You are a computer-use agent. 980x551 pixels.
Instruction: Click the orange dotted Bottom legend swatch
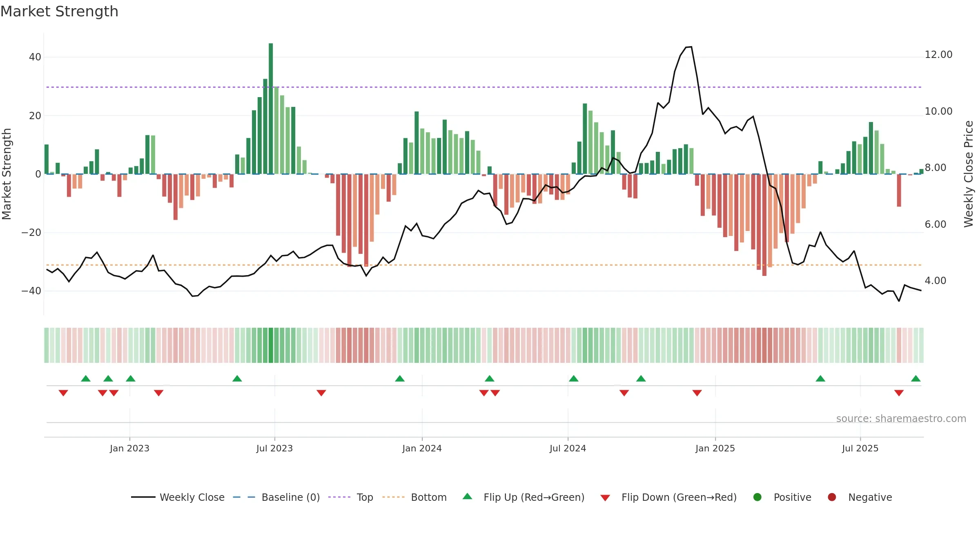(394, 497)
